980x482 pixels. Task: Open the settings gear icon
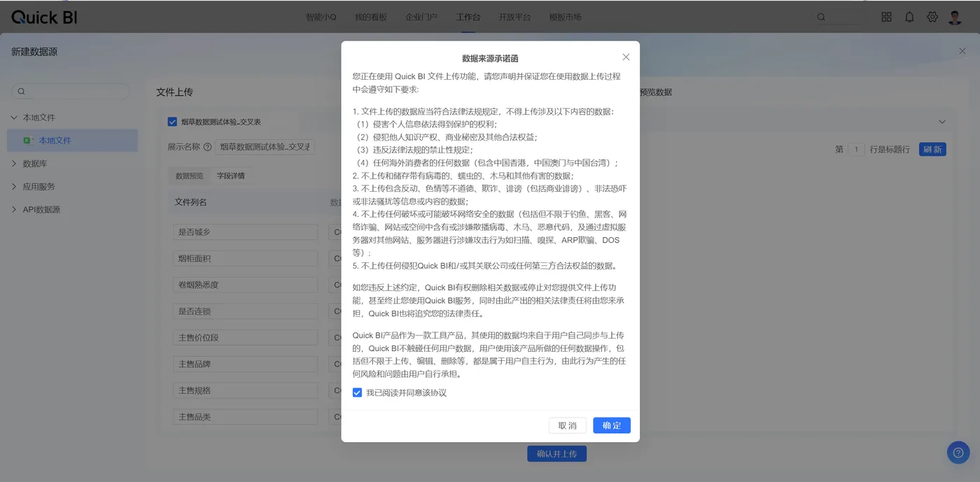[932, 17]
